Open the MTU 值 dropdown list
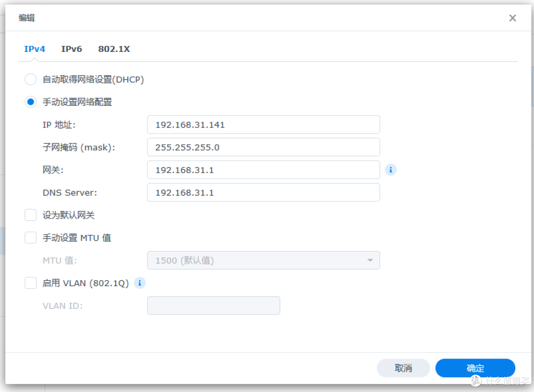 [263, 261]
